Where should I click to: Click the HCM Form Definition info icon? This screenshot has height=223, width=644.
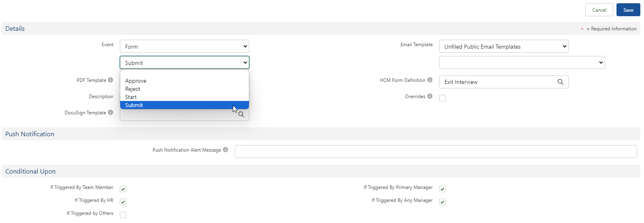430,80
